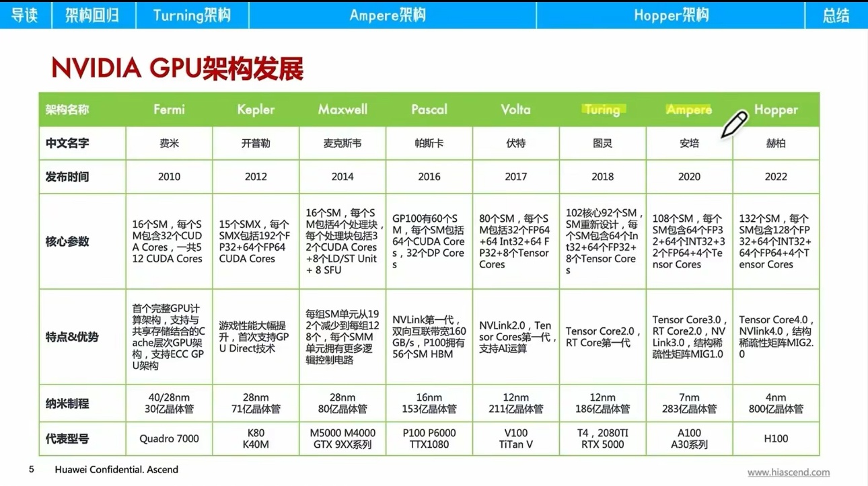The height and width of the screenshot is (486, 868).
Task: Click the 132个SM Hopper core parameters cell
Action: (776, 241)
